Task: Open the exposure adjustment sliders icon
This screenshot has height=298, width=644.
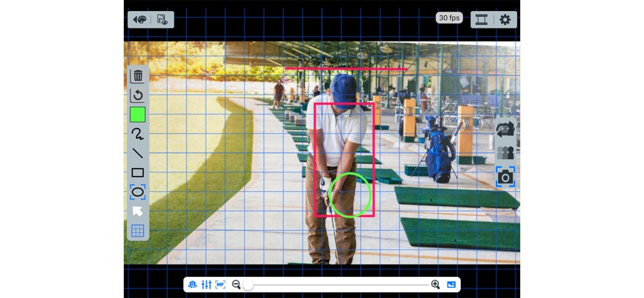Action: (x=206, y=284)
